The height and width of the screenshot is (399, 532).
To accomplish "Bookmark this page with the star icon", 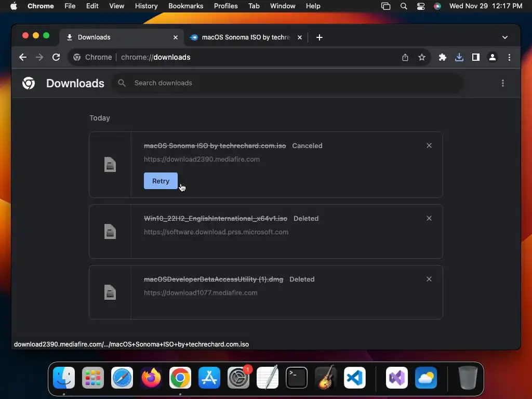I will (x=422, y=57).
